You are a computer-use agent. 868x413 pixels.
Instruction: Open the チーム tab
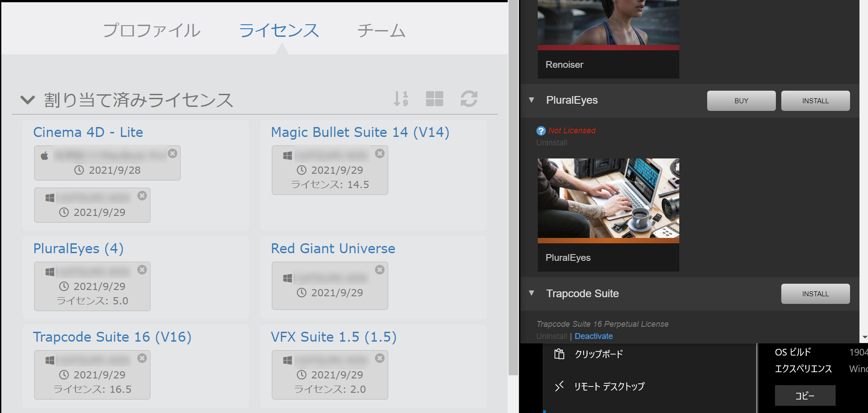pyautogui.click(x=381, y=31)
